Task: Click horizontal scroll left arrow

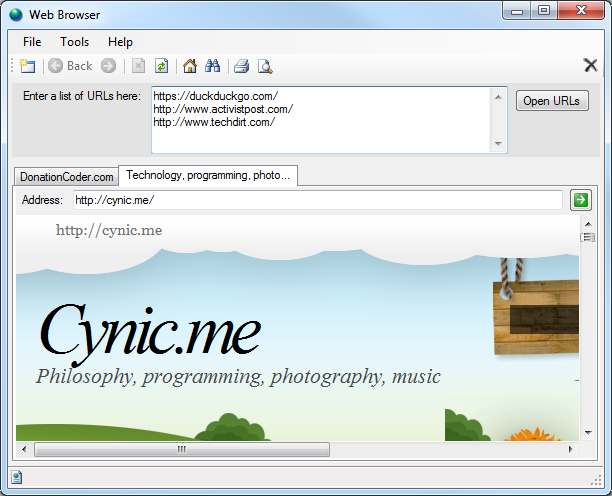Action: click(x=24, y=449)
